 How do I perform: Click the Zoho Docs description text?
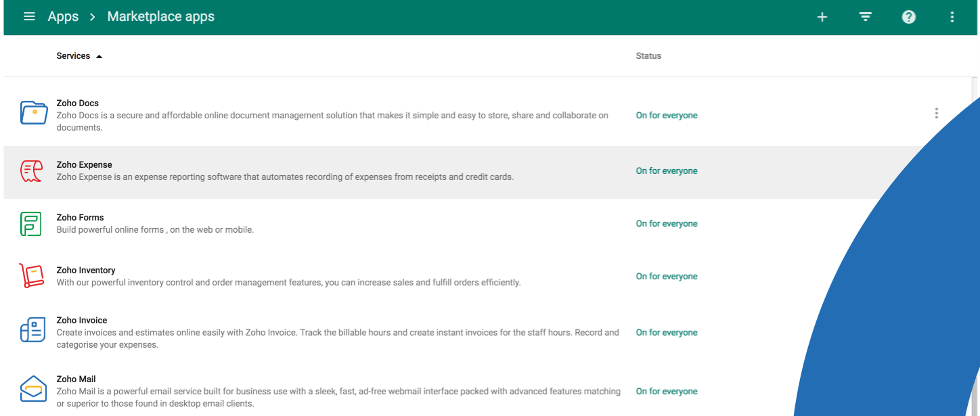point(332,122)
